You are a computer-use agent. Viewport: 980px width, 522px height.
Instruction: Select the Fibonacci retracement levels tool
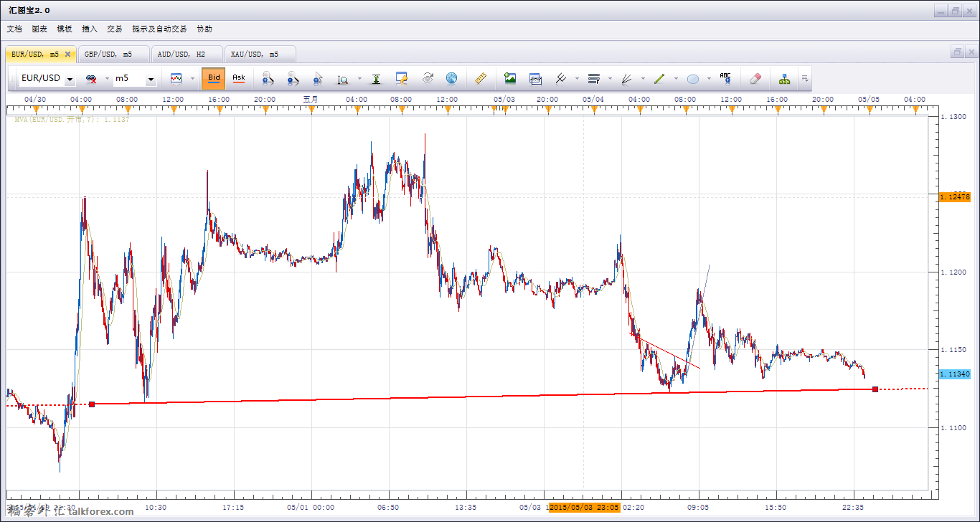pos(593,78)
